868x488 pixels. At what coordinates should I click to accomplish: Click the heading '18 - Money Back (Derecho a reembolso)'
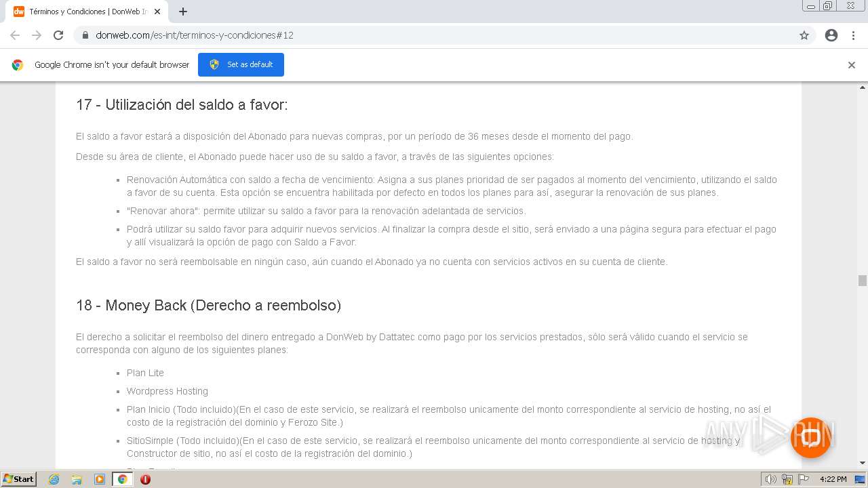tap(208, 306)
